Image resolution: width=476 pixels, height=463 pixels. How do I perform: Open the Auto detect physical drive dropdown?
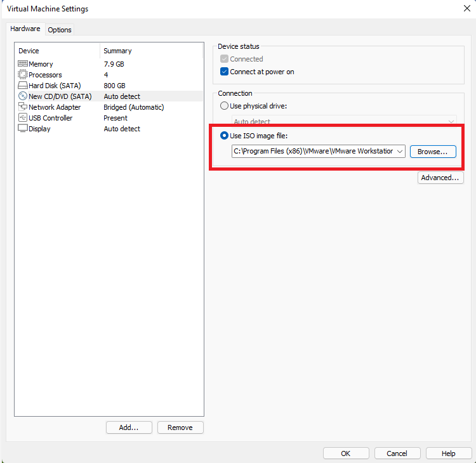tap(343, 121)
